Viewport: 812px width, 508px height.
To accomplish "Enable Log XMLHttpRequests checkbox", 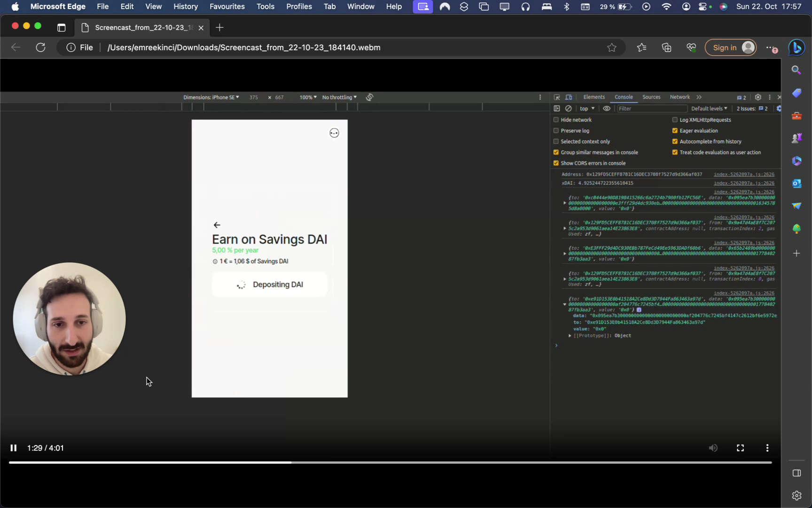I will [675, 120].
